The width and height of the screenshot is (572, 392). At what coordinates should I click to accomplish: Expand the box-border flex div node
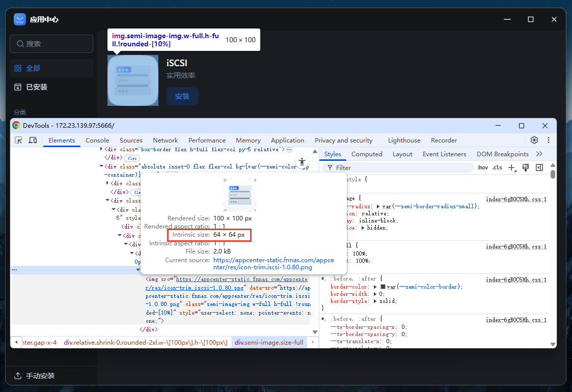[x=101, y=149]
